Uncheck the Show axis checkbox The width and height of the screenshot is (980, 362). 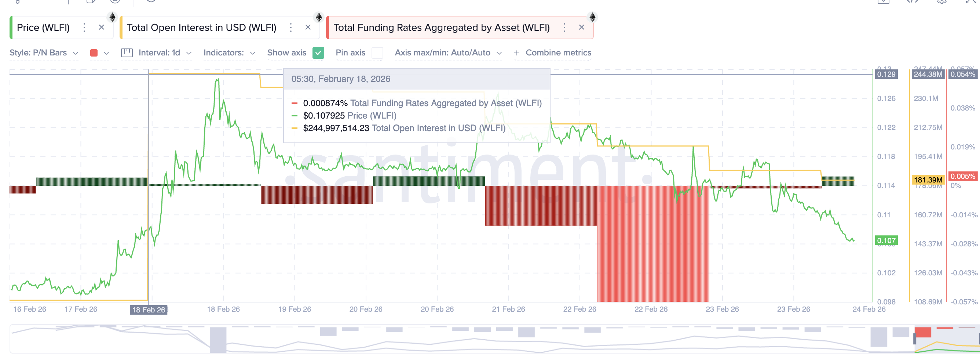tap(318, 53)
